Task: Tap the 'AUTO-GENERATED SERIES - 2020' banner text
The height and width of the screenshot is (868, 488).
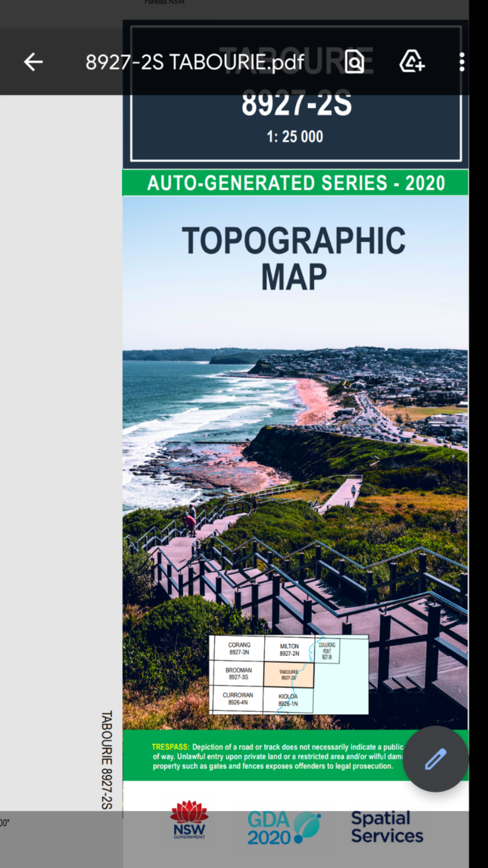Action: 296,183
